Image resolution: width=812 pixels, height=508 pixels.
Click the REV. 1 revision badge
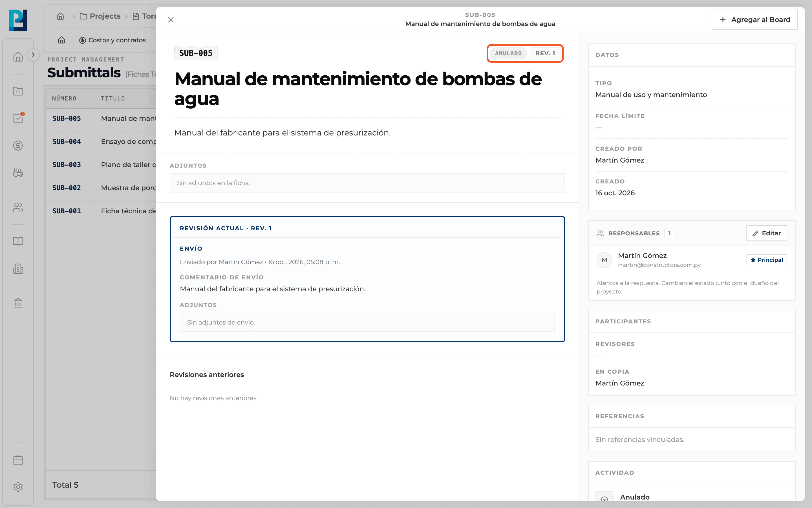point(545,53)
